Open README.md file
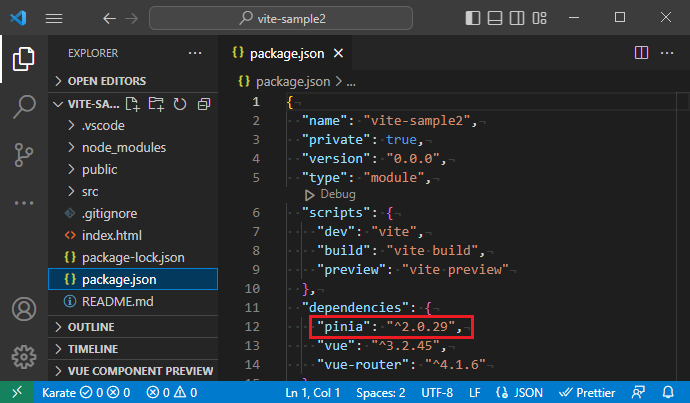Viewport: 690px width, 403px height. (x=133, y=301)
